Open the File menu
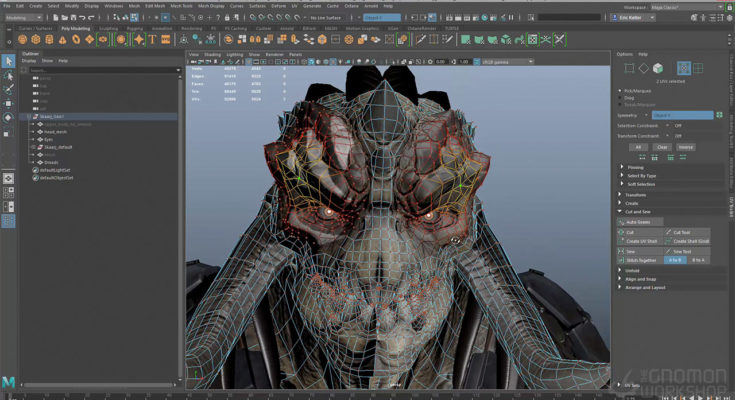The height and width of the screenshot is (400, 735). pos(7,6)
